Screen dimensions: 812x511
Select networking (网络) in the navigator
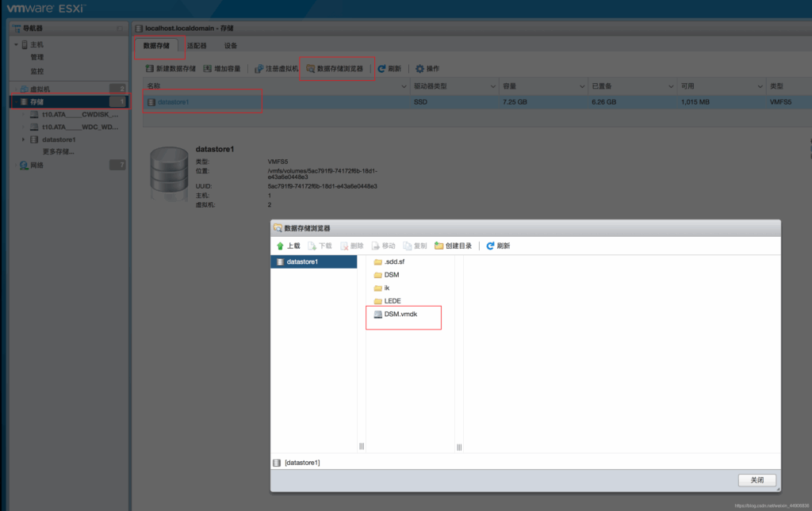pyautogui.click(x=37, y=165)
